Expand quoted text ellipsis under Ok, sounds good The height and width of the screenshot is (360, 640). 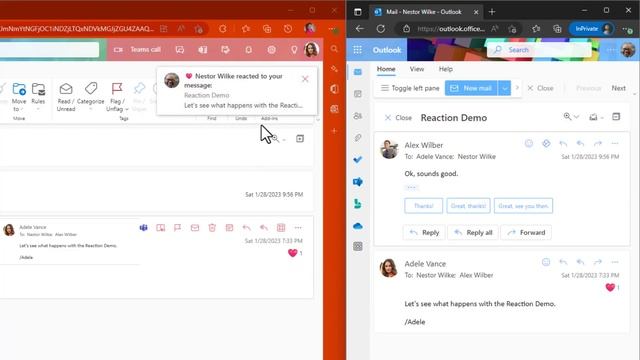click(411, 187)
